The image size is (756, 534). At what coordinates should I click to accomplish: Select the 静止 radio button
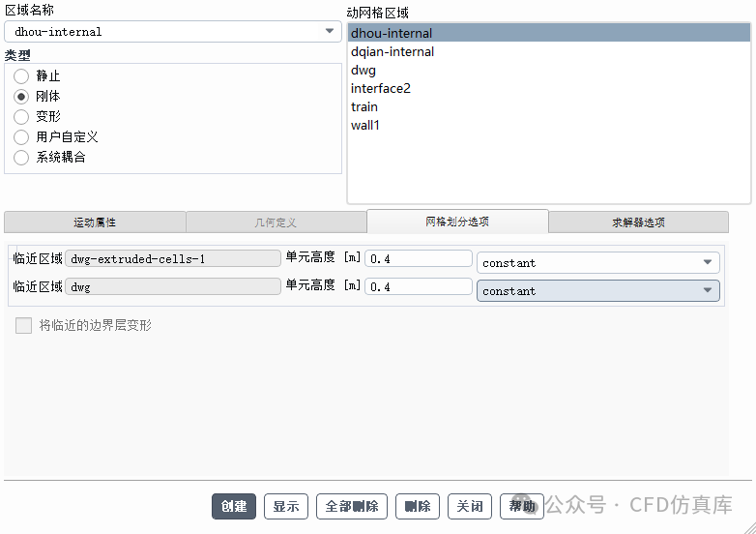tap(21, 76)
